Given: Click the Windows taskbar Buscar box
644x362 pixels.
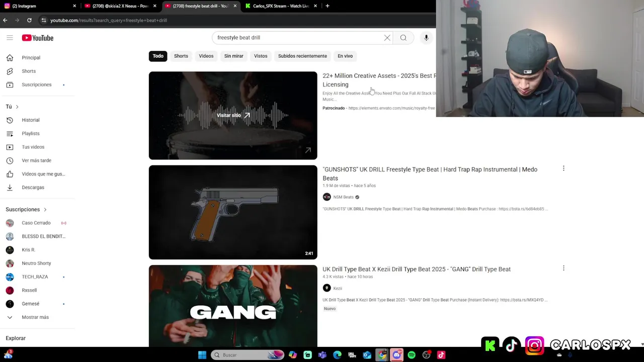Looking at the screenshot, I should pyautogui.click(x=247, y=355).
